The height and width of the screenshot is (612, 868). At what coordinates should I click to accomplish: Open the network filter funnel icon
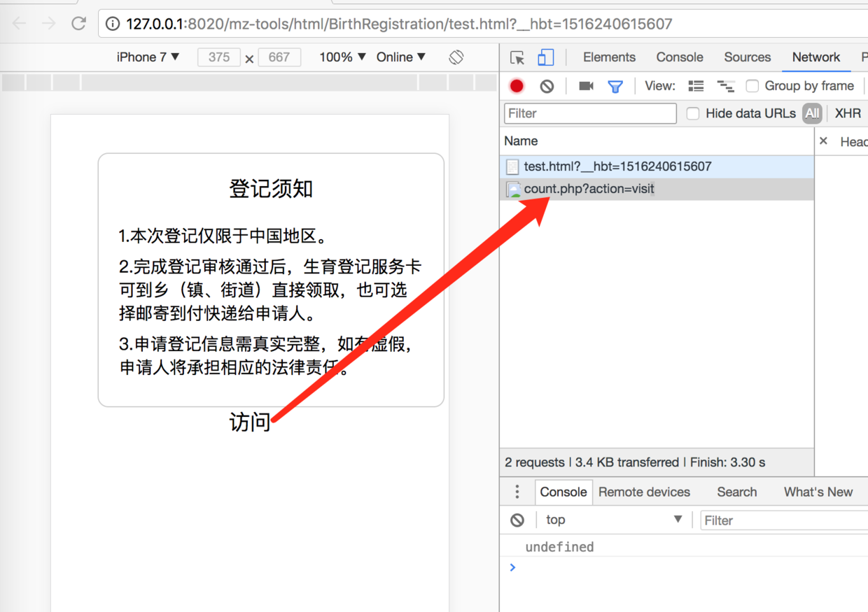pos(615,85)
